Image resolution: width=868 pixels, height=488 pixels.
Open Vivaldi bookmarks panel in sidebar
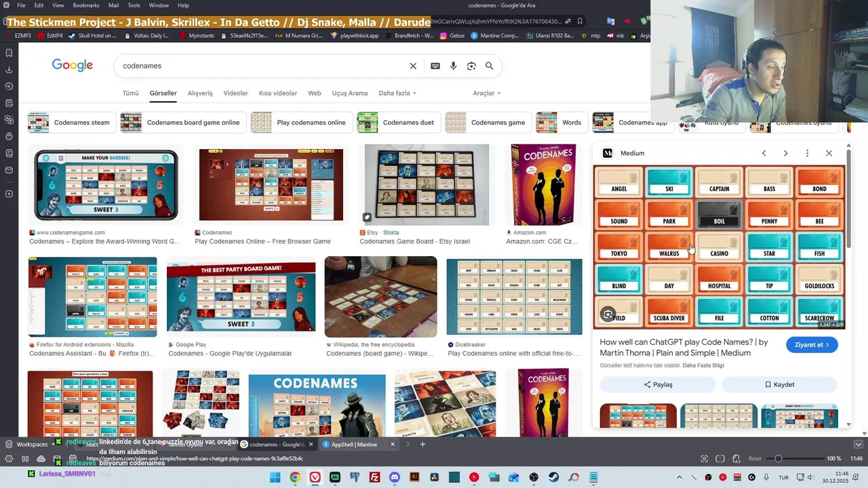(x=9, y=53)
